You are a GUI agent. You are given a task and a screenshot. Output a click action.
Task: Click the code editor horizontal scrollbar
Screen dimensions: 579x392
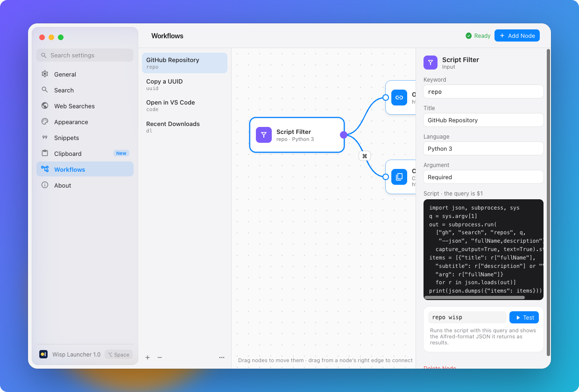coord(474,297)
